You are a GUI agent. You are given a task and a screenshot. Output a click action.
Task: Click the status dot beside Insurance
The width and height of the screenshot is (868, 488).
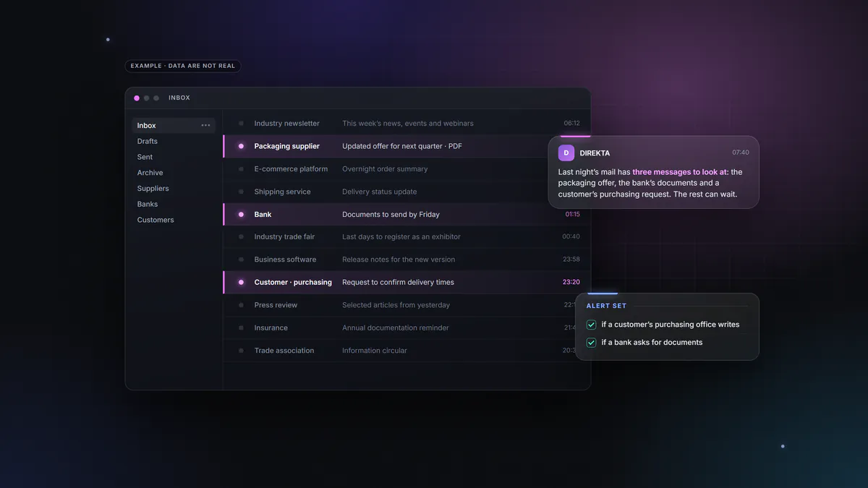241,328
